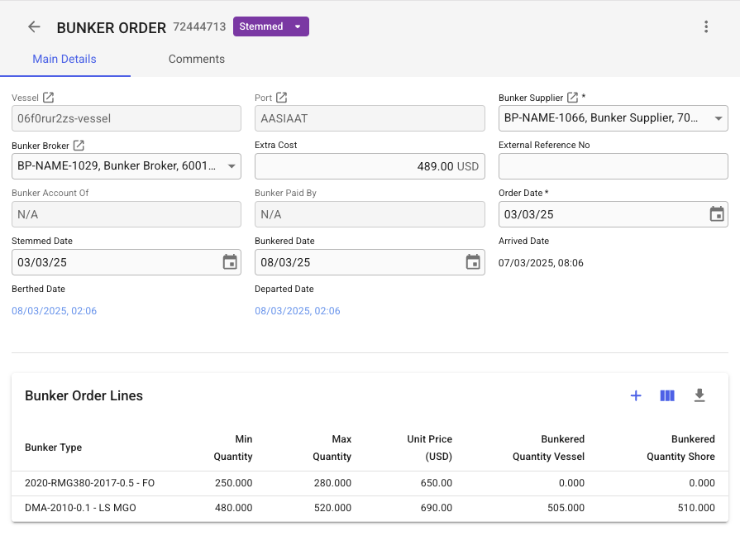
Task: Open Bunker Supplier external link icon
Action: 572,98
